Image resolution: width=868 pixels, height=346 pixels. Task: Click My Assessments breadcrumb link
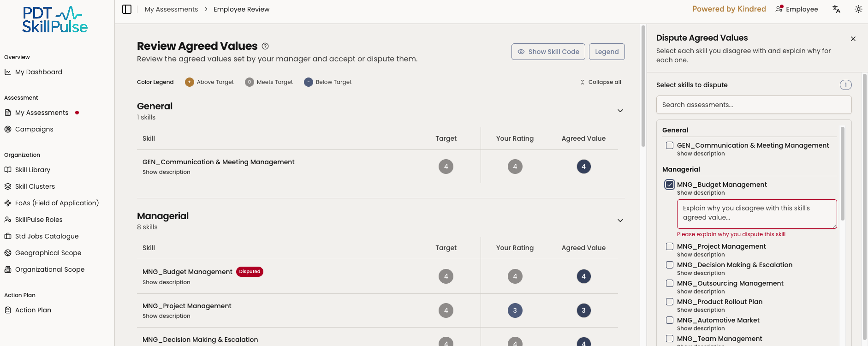[172, 9]
